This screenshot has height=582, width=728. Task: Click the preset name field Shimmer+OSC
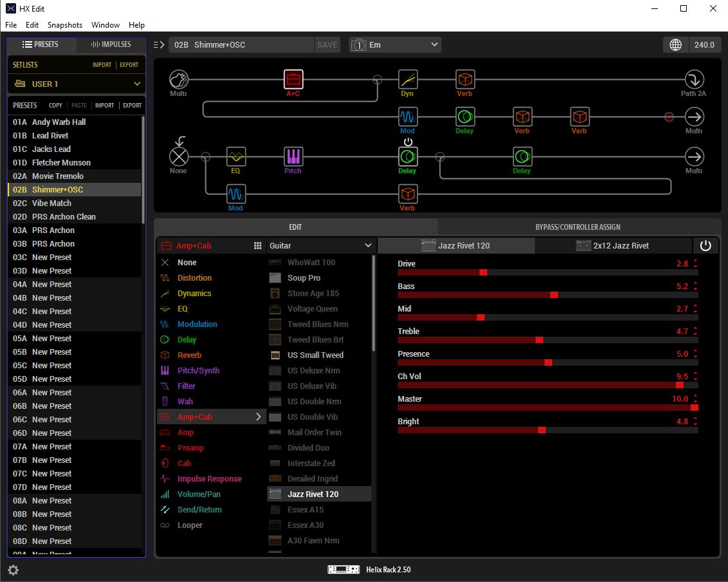click(x=241, y=44)
